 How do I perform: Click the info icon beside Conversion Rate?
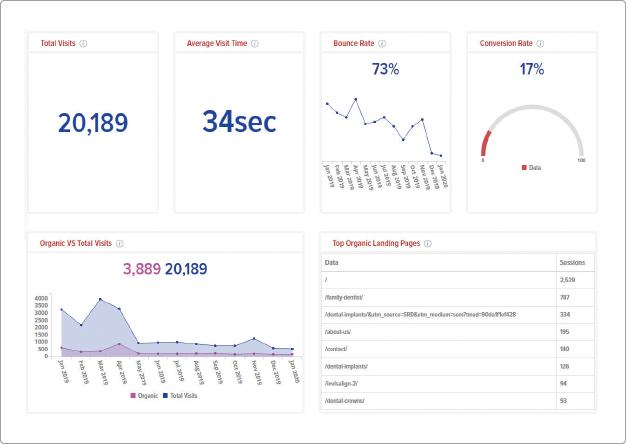(x=540, y=44)
